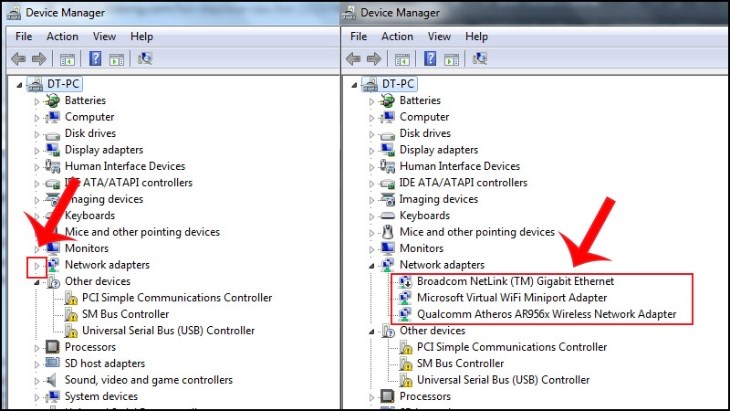Click the Forward arrow in right window toolbar
Screen dimensions: 730x411
pos(374,59)
